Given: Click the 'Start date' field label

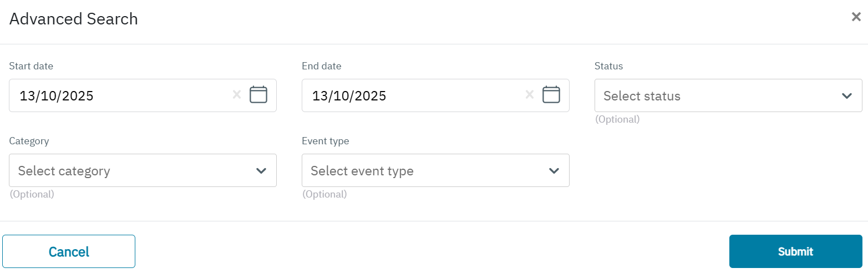Looking at the screenshot, I should (x=31, y=66).
